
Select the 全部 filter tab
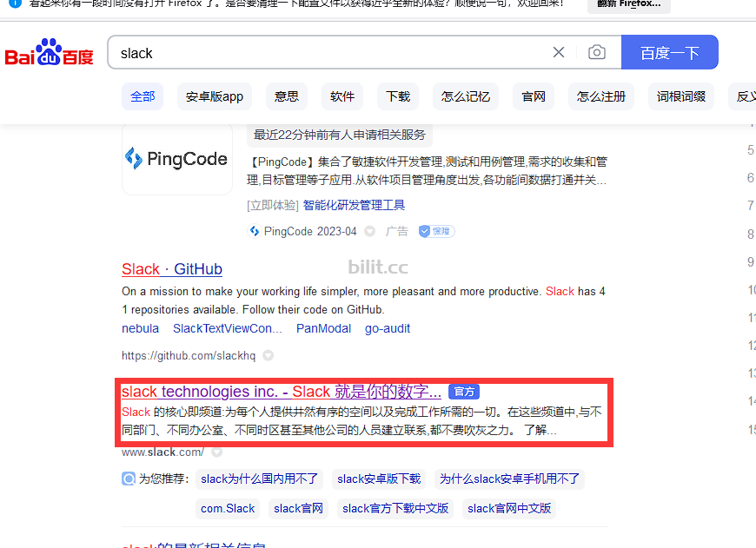[143, 97]
